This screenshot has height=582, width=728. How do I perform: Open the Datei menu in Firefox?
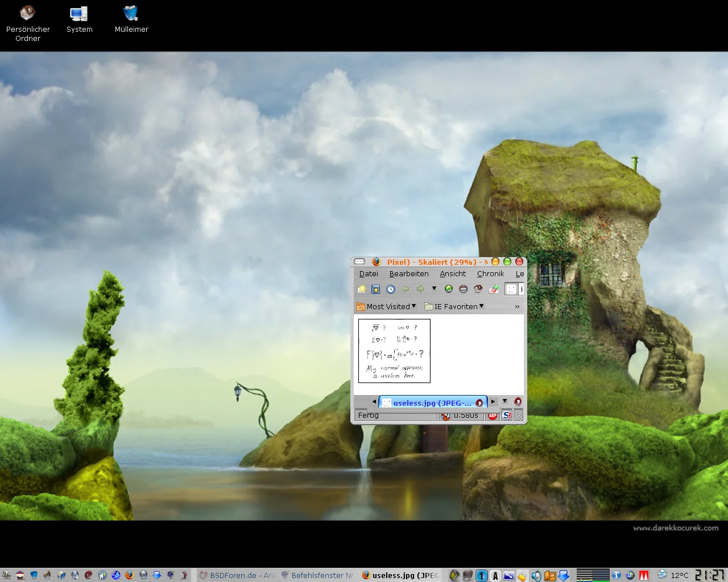tap(369, 274)
